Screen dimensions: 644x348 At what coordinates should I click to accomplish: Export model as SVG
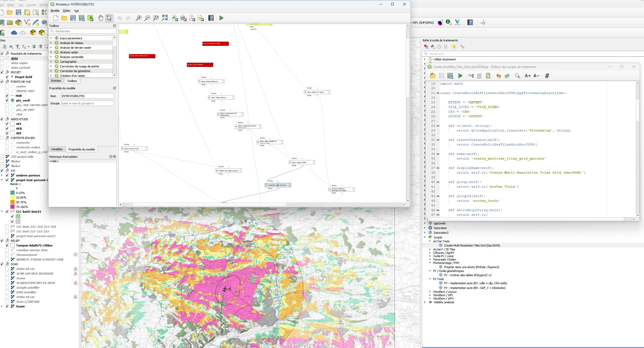201,18
